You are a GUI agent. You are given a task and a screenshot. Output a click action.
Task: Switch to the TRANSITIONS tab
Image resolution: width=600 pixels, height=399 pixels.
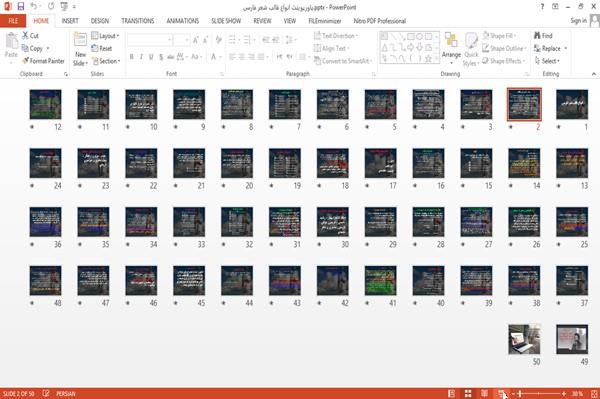tap(138, 21)
